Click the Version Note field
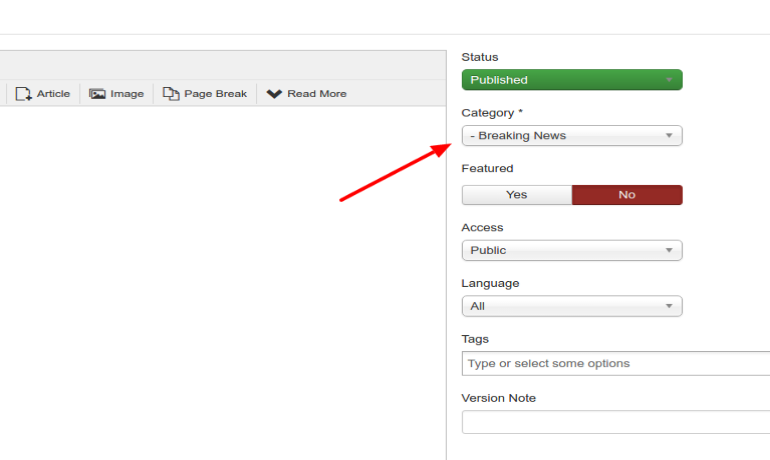This screenshot has height=460, width=770. pos(616,422)
